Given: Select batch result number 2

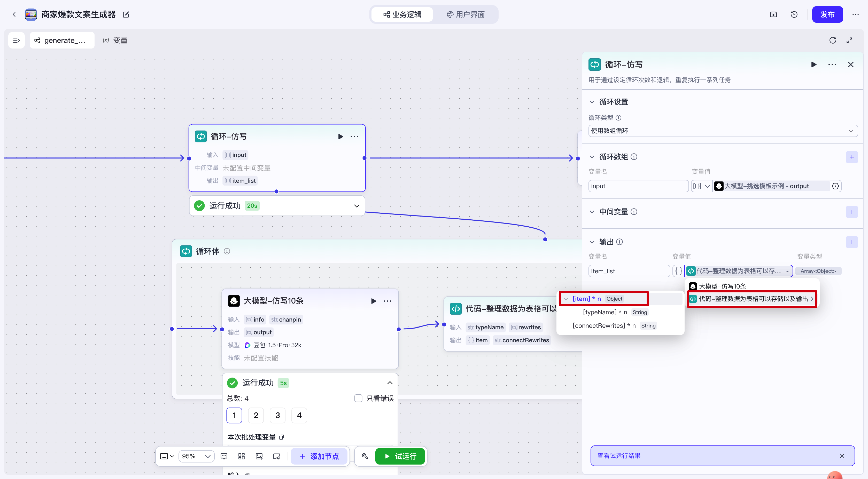Looking at the screenshot, I should [x=256, y=415].
